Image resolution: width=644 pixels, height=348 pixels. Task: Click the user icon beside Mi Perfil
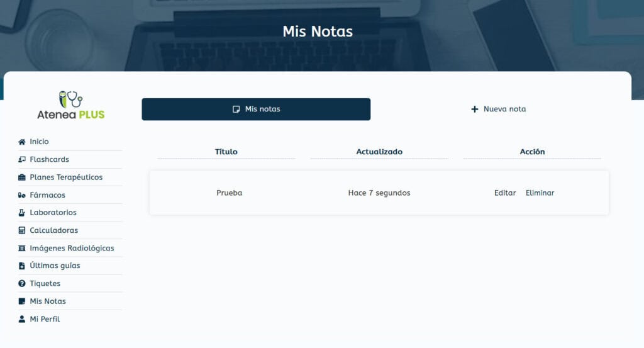tap(22, 319)
